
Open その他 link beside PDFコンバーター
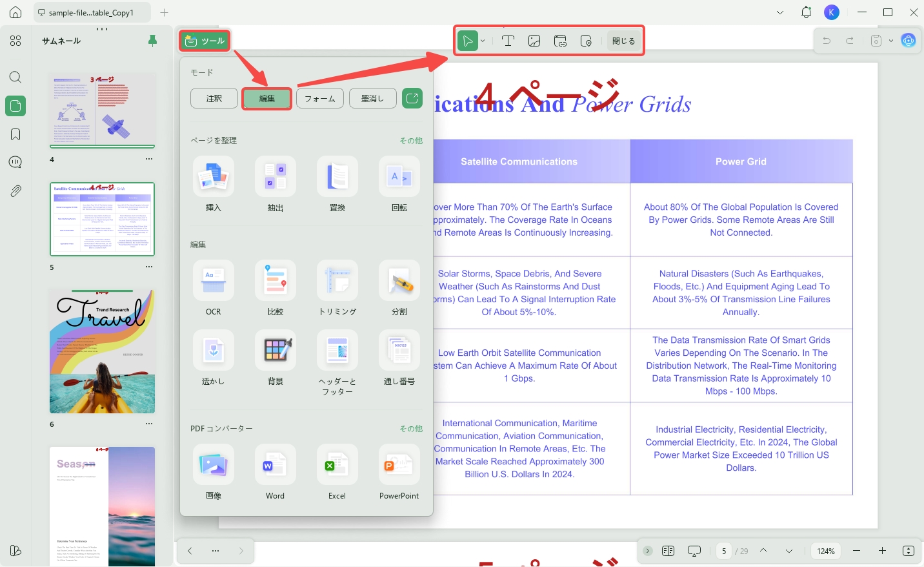pyautogui.click(x=411, y=428)
